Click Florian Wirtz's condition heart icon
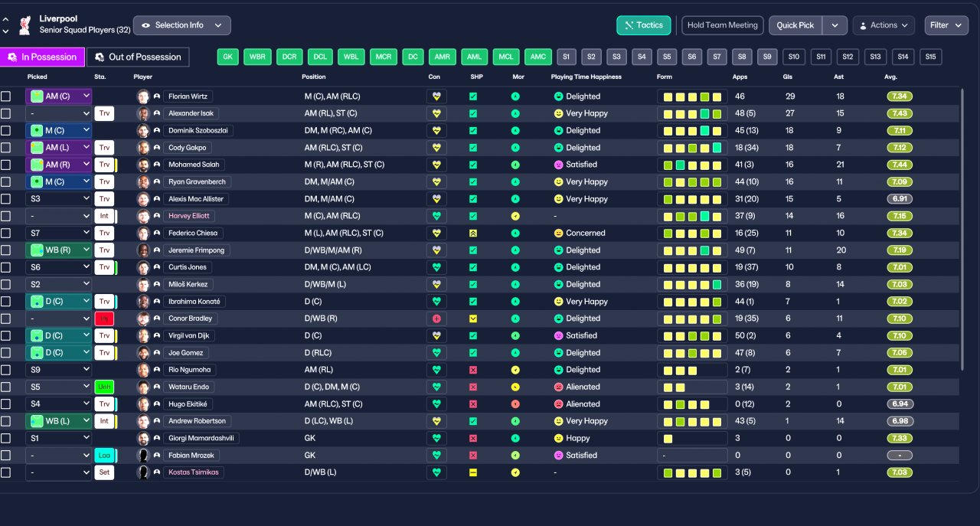 pos(436,96)
